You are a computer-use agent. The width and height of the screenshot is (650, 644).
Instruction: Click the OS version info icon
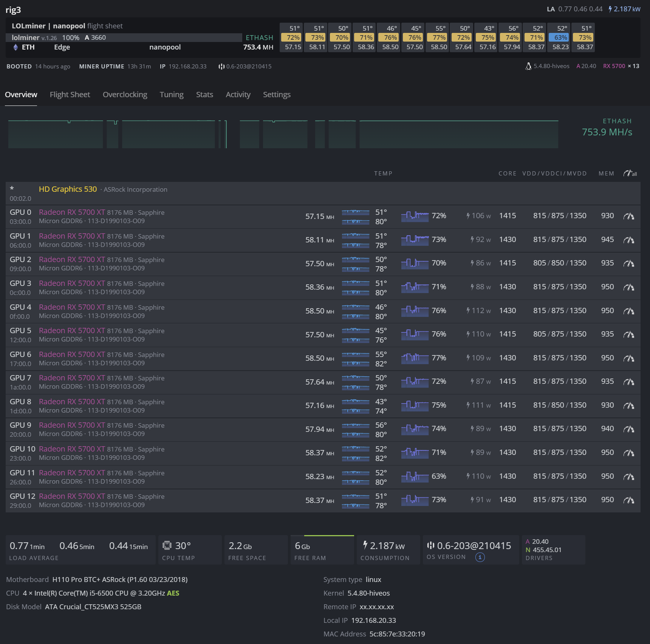[480, 557]
